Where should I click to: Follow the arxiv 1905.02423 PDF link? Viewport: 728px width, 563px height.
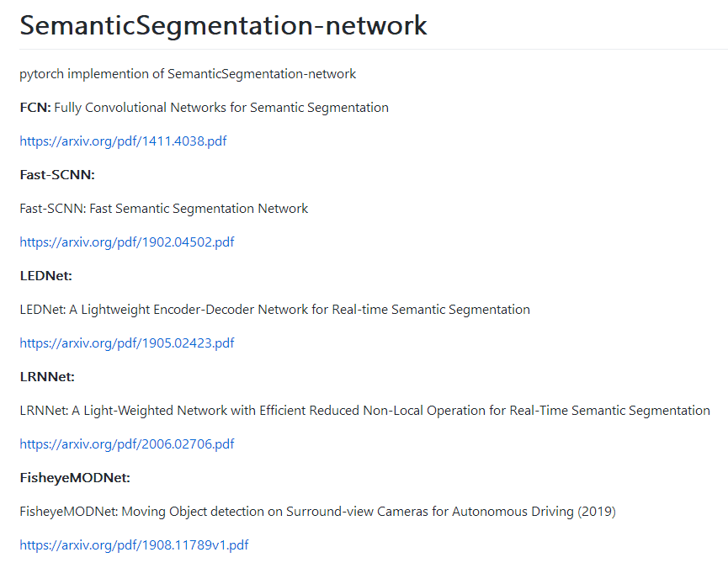[127, 343]
